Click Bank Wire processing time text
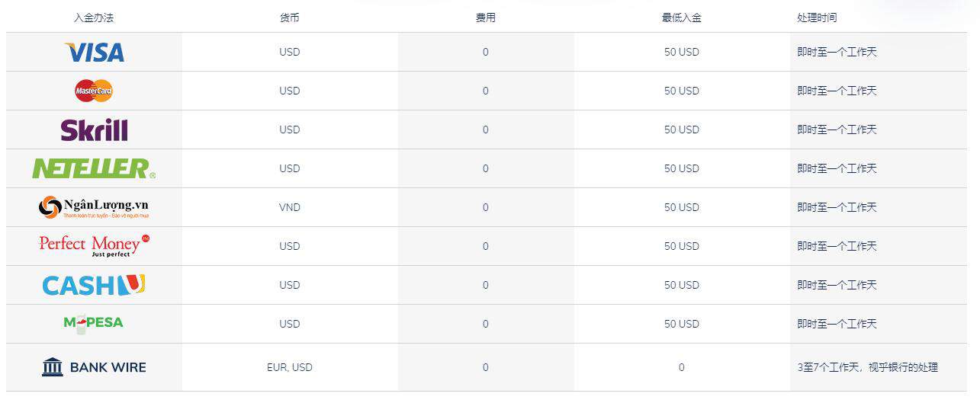Viewport: 980px width, 403px height. [868, 367]
